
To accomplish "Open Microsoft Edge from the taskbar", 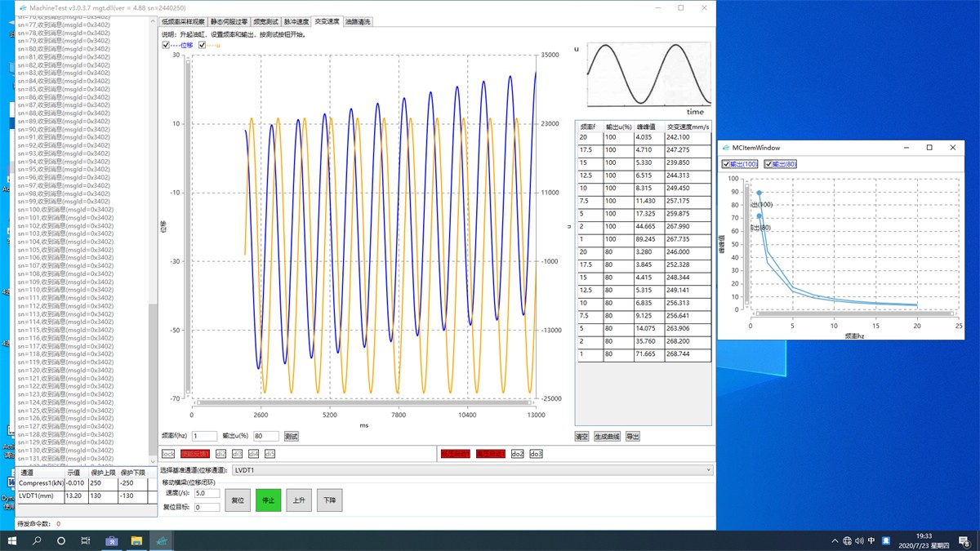I will tap(160, 540).
